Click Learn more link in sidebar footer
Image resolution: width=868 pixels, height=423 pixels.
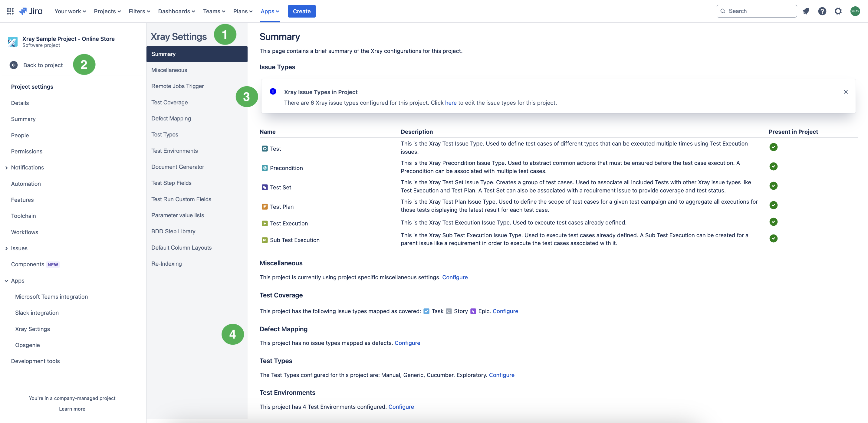tap(72, 408)
